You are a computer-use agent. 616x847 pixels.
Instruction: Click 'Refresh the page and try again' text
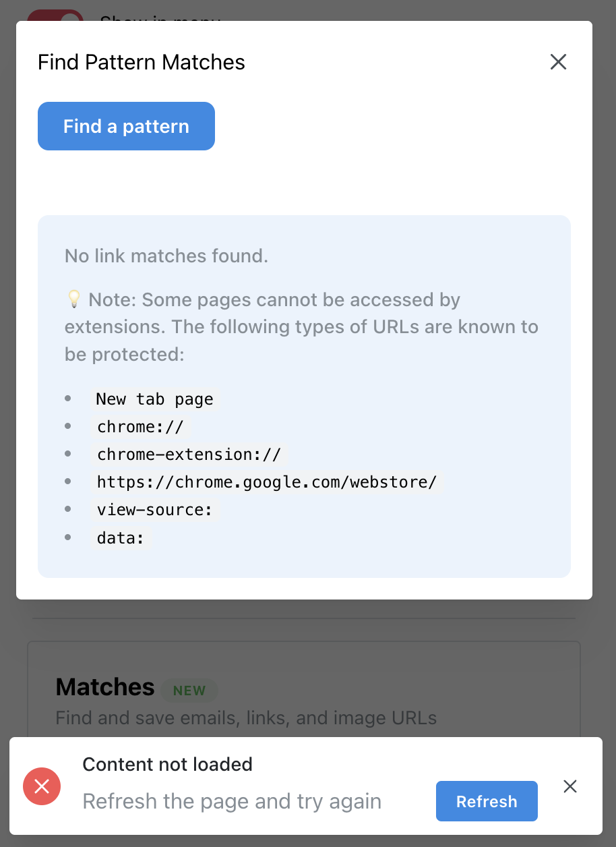click(232, 801)
